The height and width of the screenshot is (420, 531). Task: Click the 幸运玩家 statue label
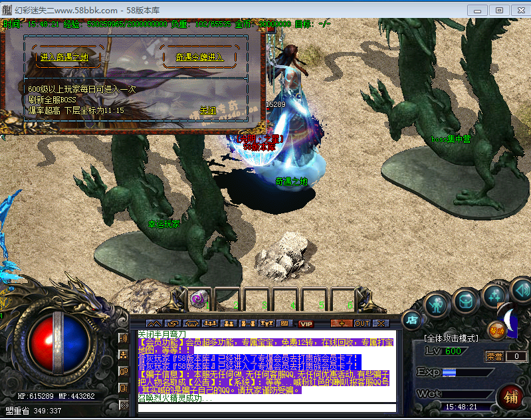tap(164, 224)
